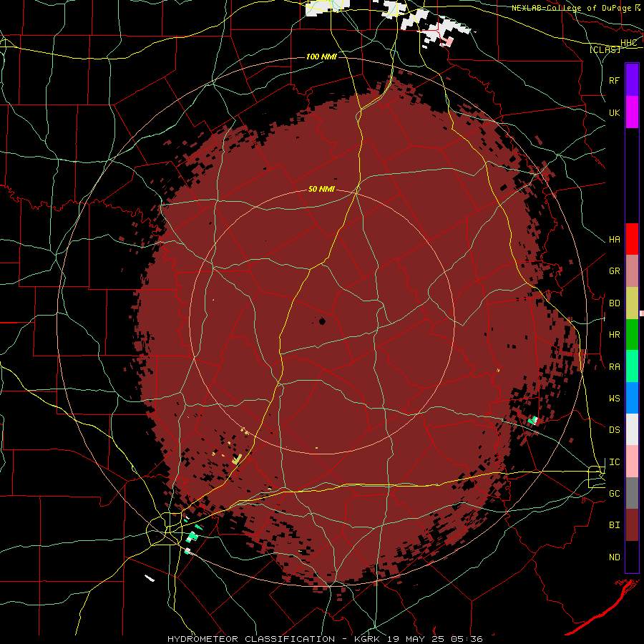Click the 100 NMI range ring label

click(x=321, y=57)
